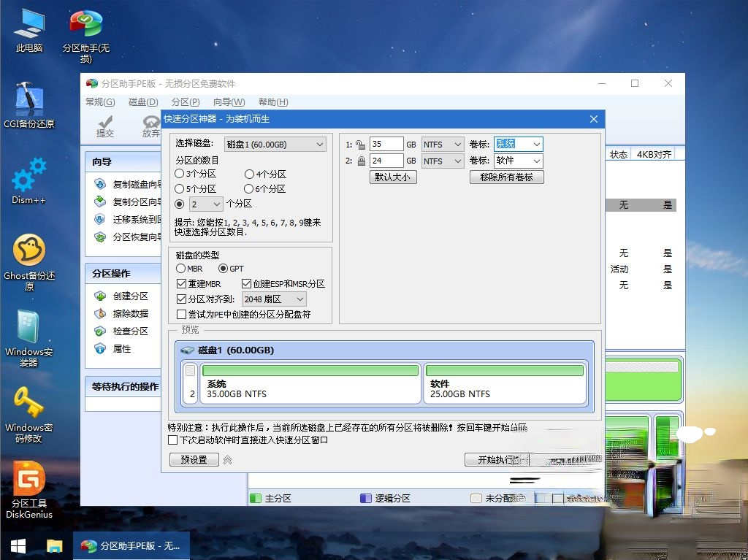Select the 6个分区 radio option
748x560 pixels.
point(248,189)
